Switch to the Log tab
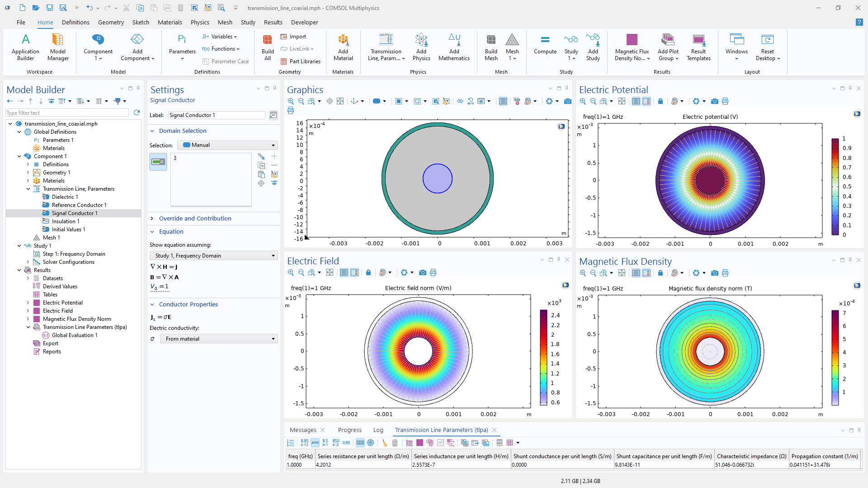The width and height of the screenshot is (868, 488). [x=378, y=430]
